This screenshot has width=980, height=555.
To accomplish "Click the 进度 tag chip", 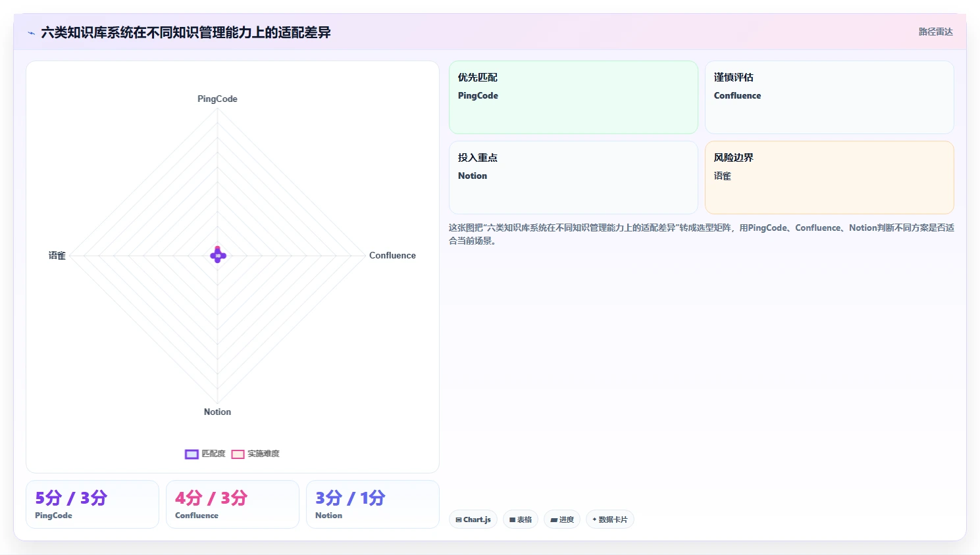I will pos(562,519).
